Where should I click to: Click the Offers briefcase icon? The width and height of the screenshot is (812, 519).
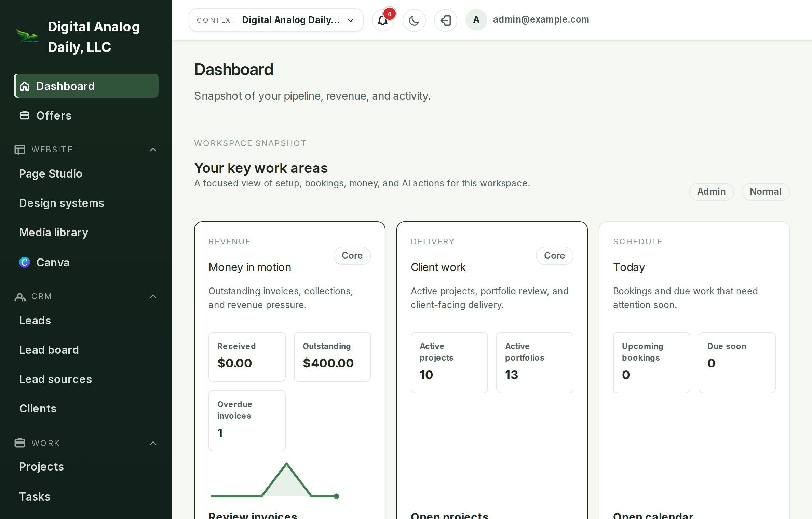[x=25, y=115]
